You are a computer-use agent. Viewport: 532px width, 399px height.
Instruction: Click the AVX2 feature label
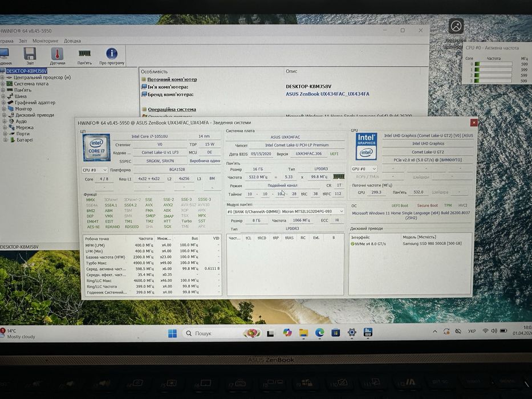point(168,205)
